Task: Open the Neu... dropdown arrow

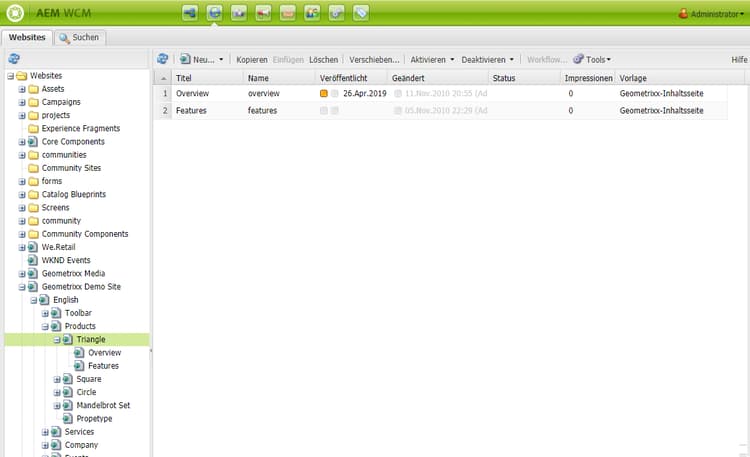Action: (221, 59)
